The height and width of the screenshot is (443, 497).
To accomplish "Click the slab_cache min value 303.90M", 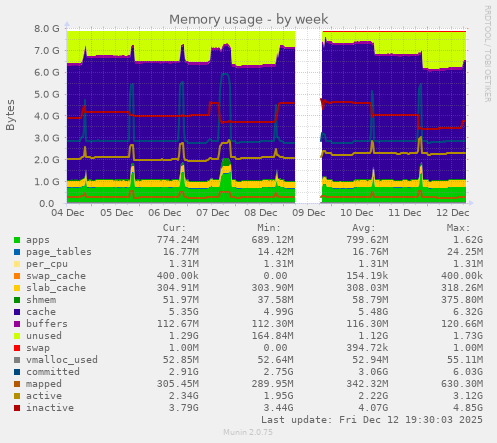I will (272, 288).
